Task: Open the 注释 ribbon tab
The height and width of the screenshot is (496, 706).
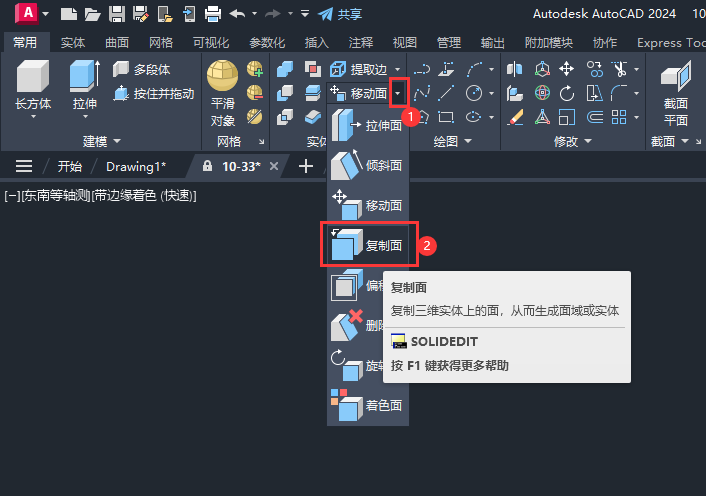Action: coord(361,42)
